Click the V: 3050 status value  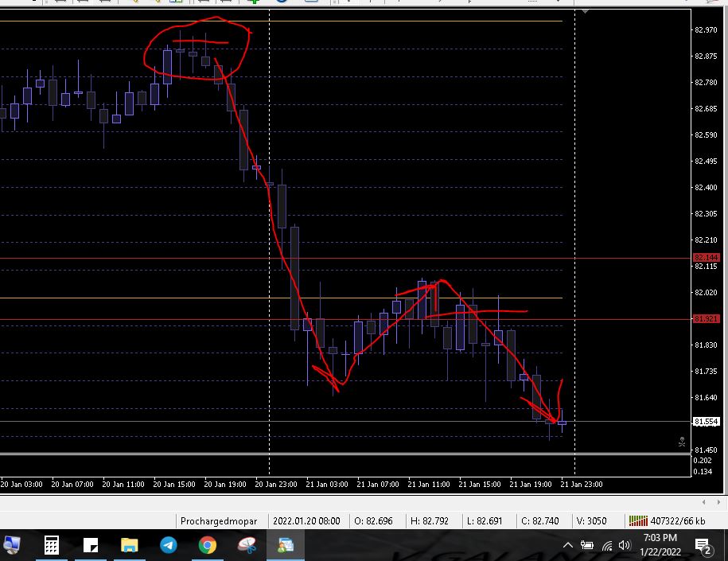591,521
